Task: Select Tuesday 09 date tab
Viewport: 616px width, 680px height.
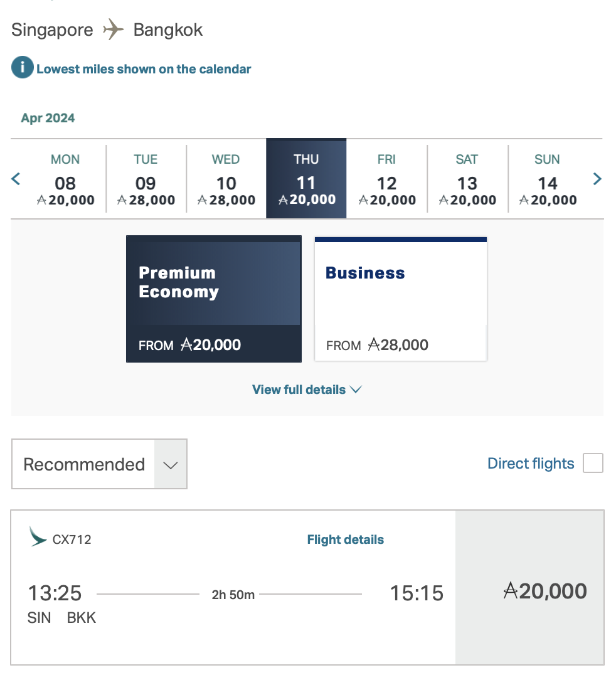Action: click(x=146, y=180)
